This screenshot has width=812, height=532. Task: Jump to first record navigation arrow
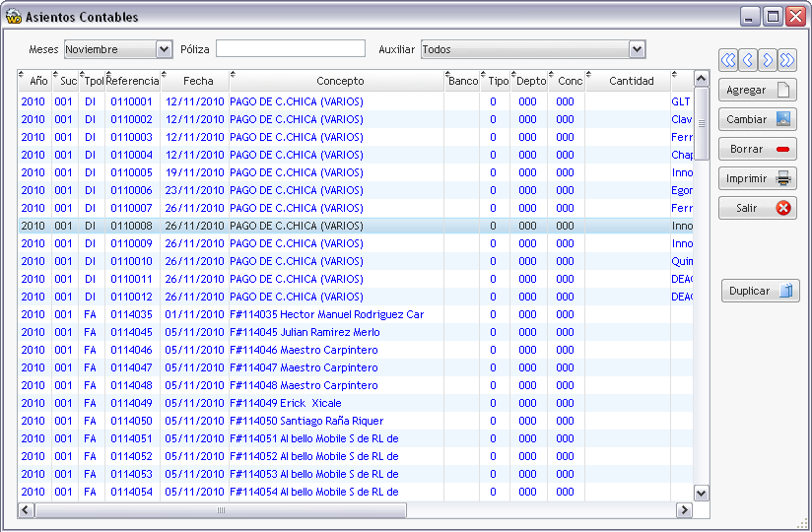[728, 60]
